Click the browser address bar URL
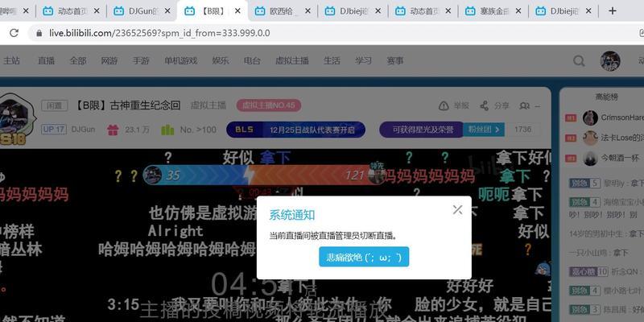 pyautogui.click(x=161, y=33)
